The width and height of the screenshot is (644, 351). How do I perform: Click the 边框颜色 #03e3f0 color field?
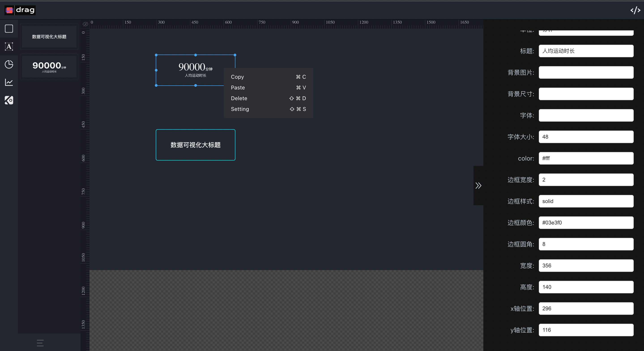(x=586, y=223)
